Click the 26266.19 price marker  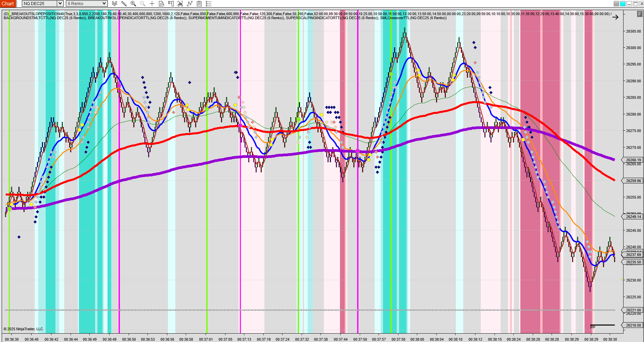coord(633,160)
